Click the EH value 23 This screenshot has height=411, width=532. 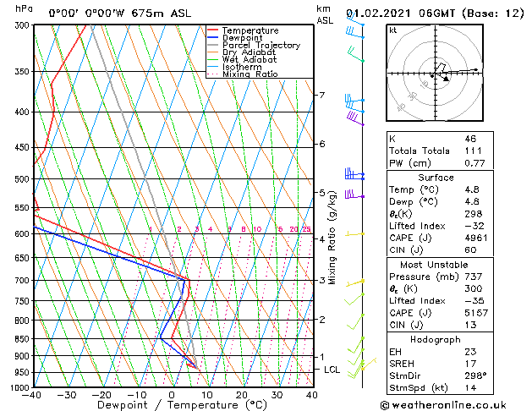pos(470,352)
